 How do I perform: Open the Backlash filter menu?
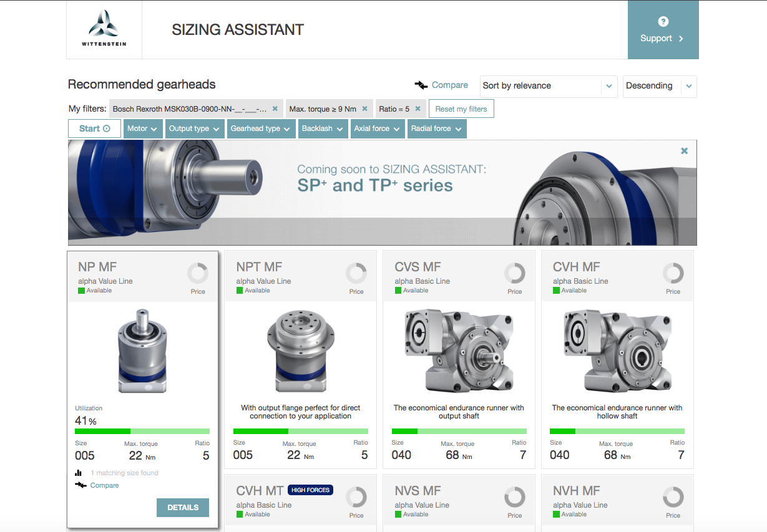pos(322,128)
